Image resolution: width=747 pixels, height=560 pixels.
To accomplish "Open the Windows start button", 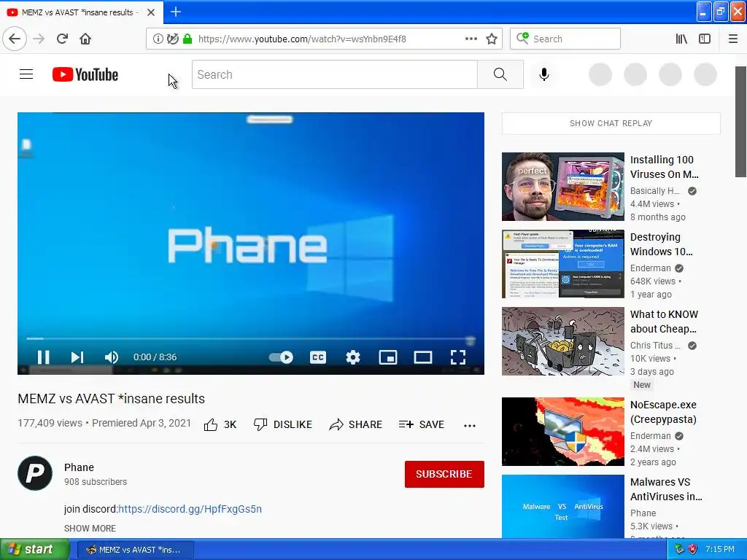I will (x=35, y=550).
